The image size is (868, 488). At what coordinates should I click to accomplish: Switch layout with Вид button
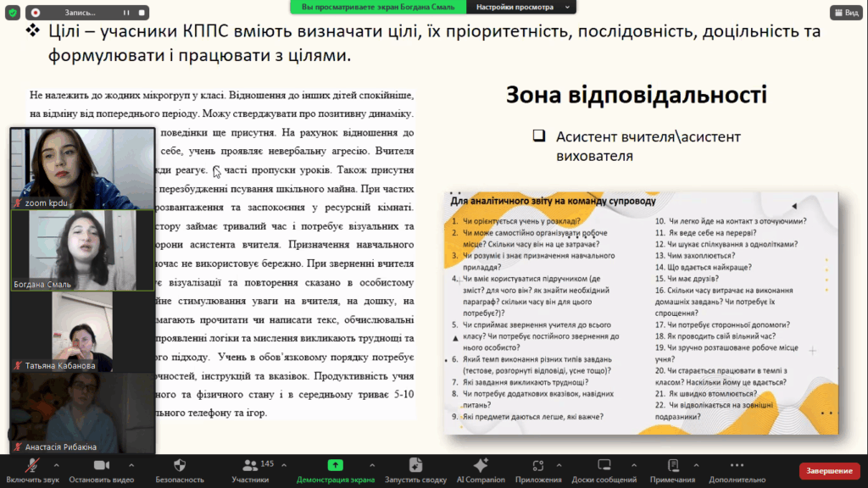tap(845, 13)
